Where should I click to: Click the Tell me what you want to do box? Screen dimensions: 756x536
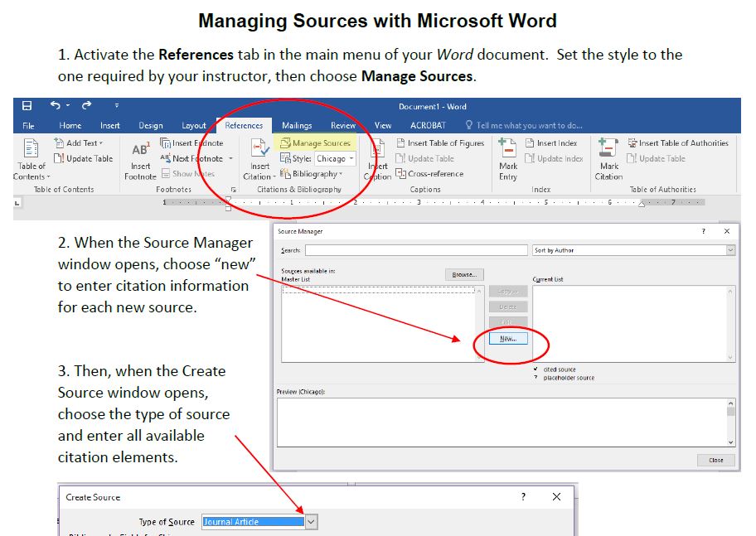[524, 125]
